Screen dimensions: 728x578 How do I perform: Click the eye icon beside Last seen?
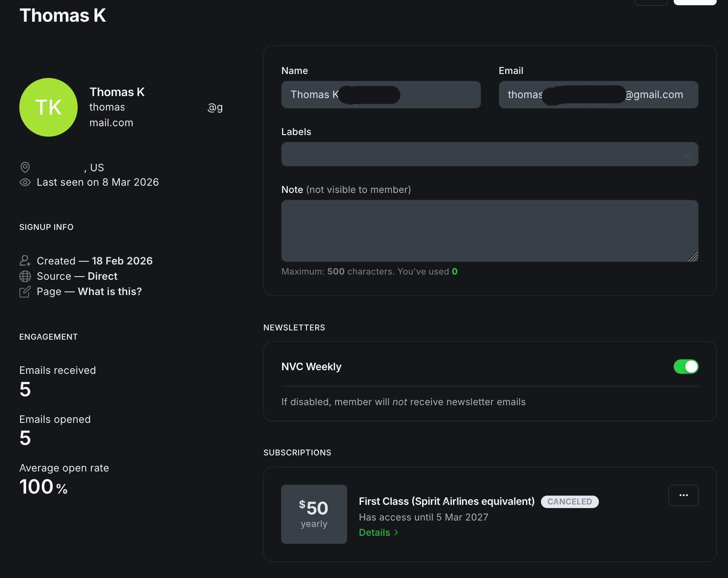click(25, 182)
